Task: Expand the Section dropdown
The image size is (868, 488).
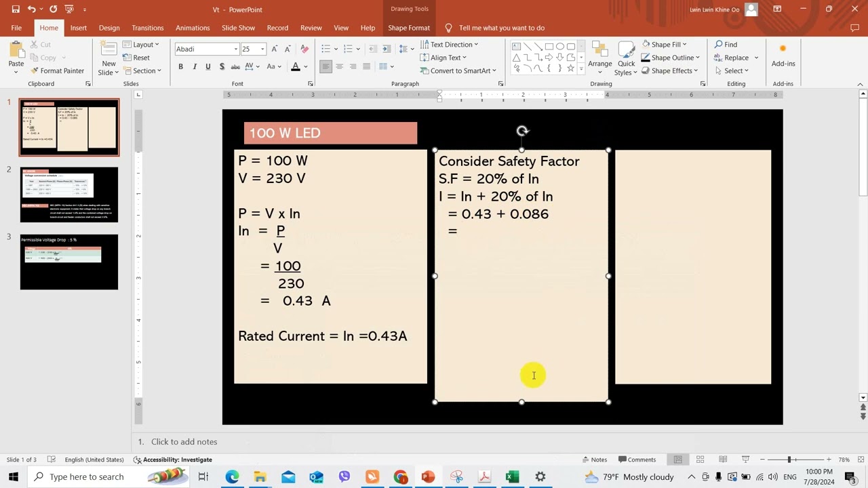Action: pyautogui.click(x=142, y=70)
